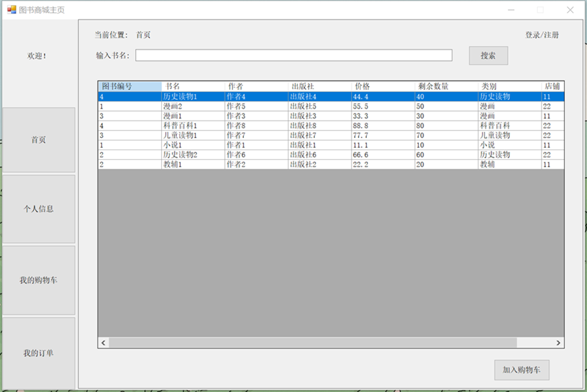Select the 儿童读物1 cell
Screen dimensions: 587x392
(193, 136)
